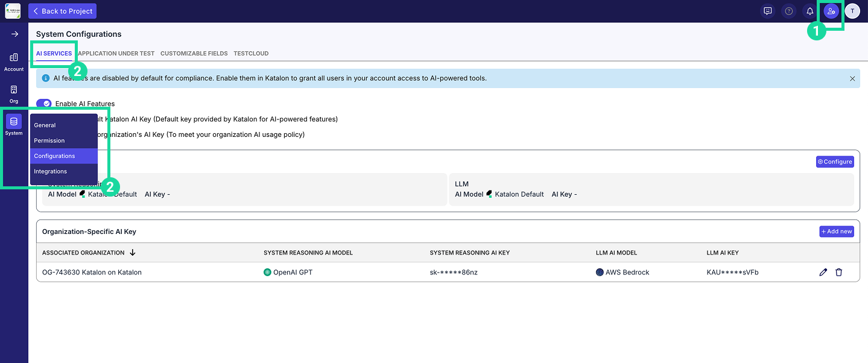Open the feedback chat icon in header

coord(767,11)
